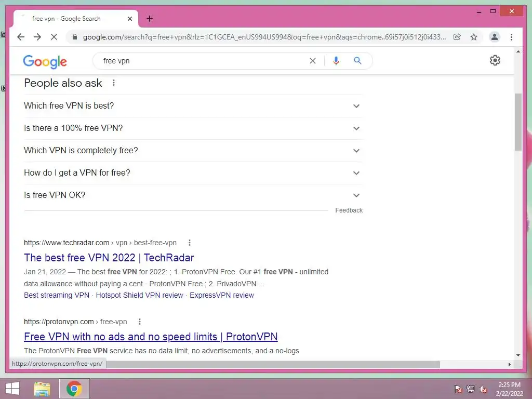Open The best free VPN 2022 TechRadar
The width and height of the screenshot is (532, 399).
click(109, 258)
